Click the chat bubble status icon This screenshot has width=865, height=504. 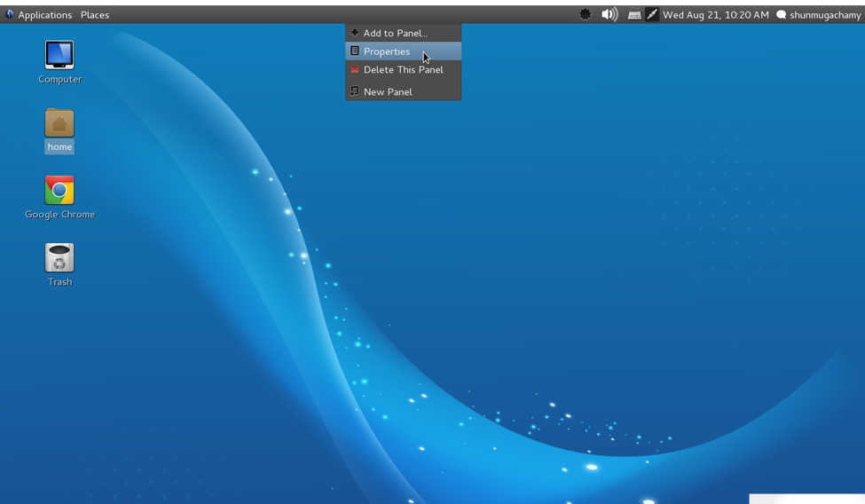(x=781, y=15)
